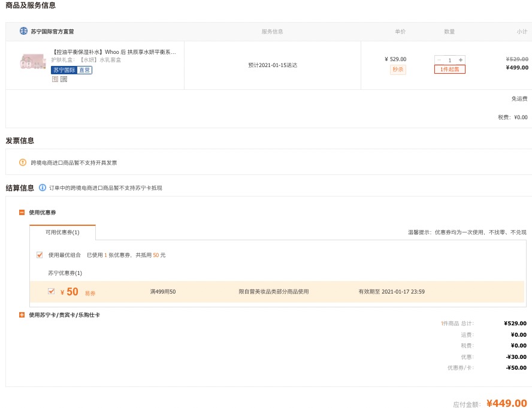Decrease quantity with the minus button
532x408 pixels.
pos(439,60)
